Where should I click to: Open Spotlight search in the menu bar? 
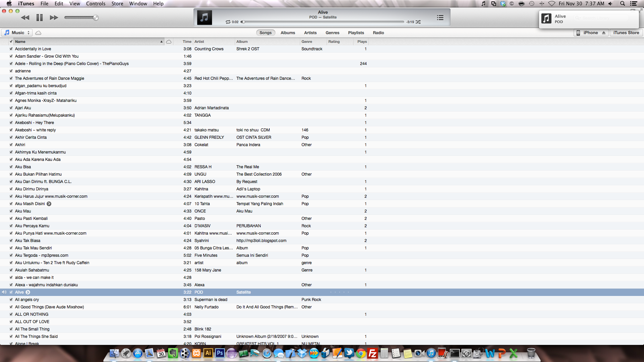pos(623,4)
